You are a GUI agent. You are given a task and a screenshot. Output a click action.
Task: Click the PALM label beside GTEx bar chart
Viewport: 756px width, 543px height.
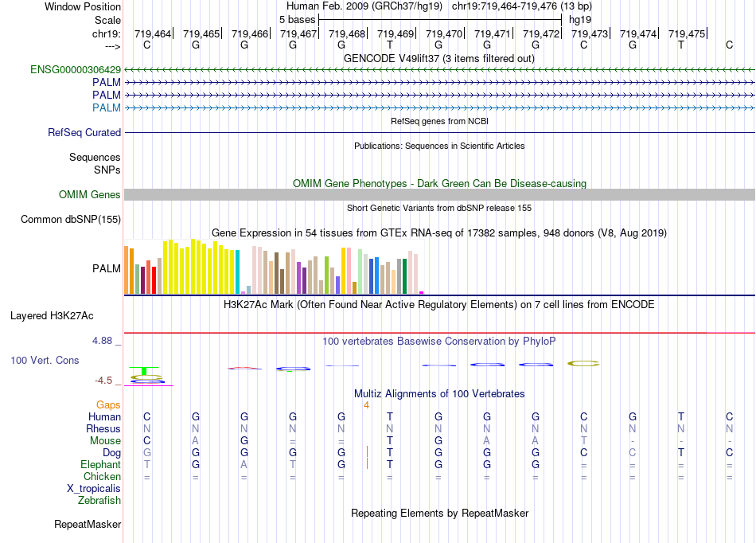click(107, 268)
